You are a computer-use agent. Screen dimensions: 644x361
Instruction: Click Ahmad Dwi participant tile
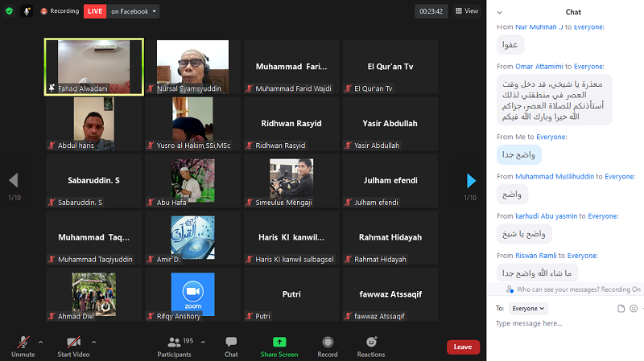(94, 295)
